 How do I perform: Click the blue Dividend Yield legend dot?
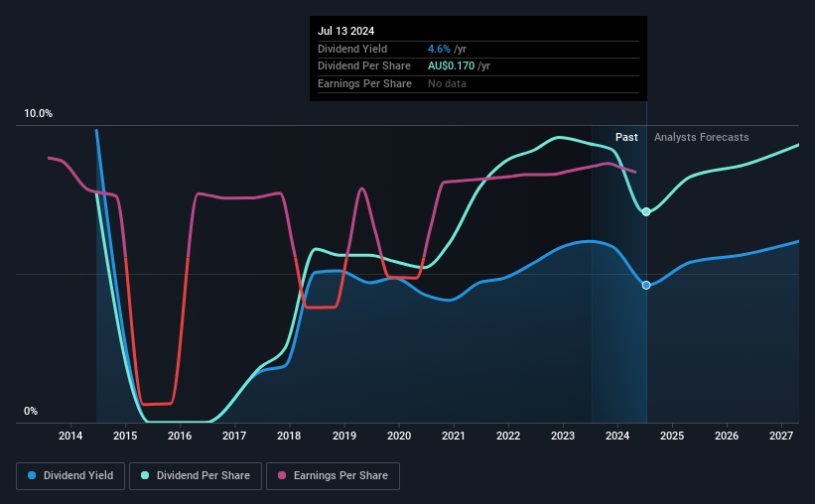click(x=32, y=475)
